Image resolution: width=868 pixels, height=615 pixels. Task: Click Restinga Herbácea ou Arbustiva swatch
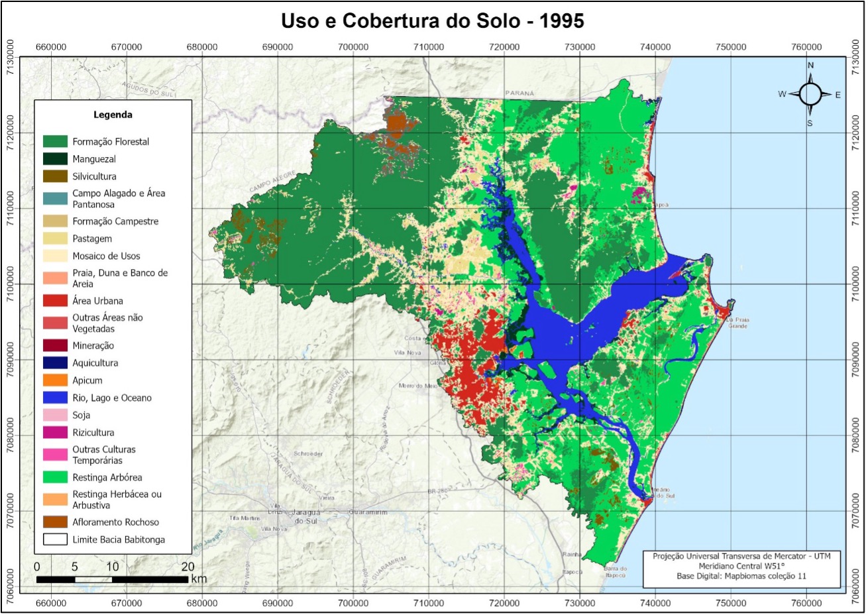pyautogui.click(x=55, y=499)
